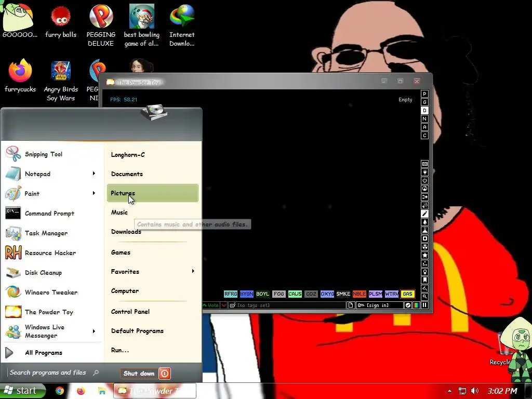Viewport: 532px width, 399px height.
Task: Show hidden system tray icons arrow
Action: tap(449, 391)
